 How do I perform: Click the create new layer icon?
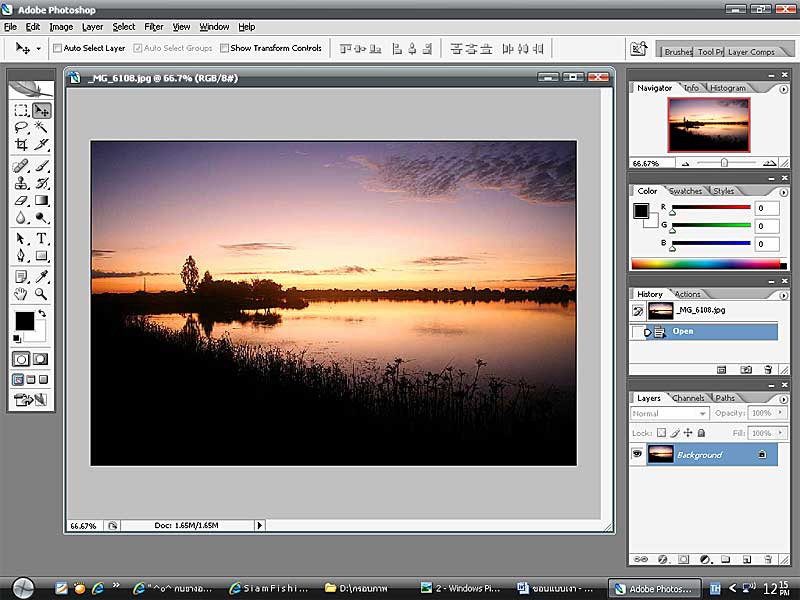[747, 560]
